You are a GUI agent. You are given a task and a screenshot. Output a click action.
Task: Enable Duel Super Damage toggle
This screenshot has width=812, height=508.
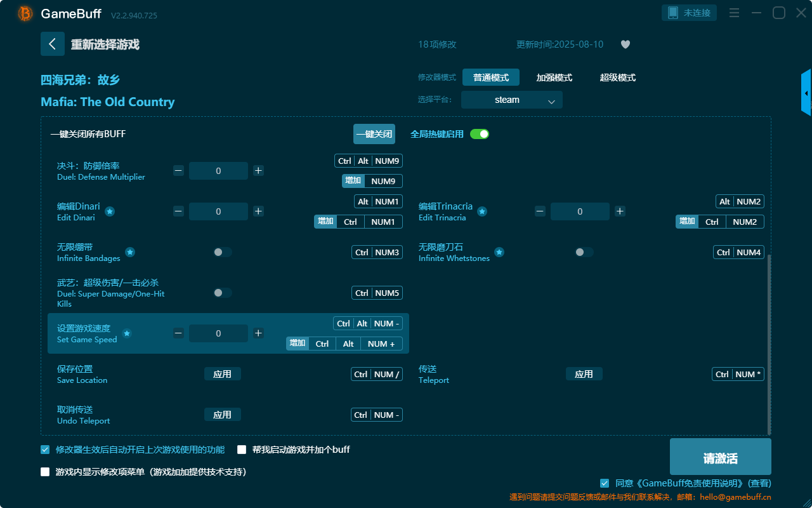point(223,293)
